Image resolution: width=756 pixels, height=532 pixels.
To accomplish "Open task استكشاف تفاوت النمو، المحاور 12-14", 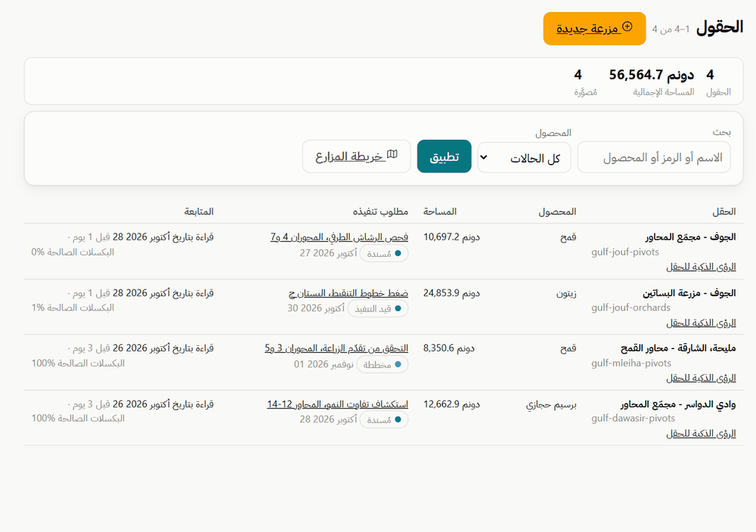I will pos(337,404).
